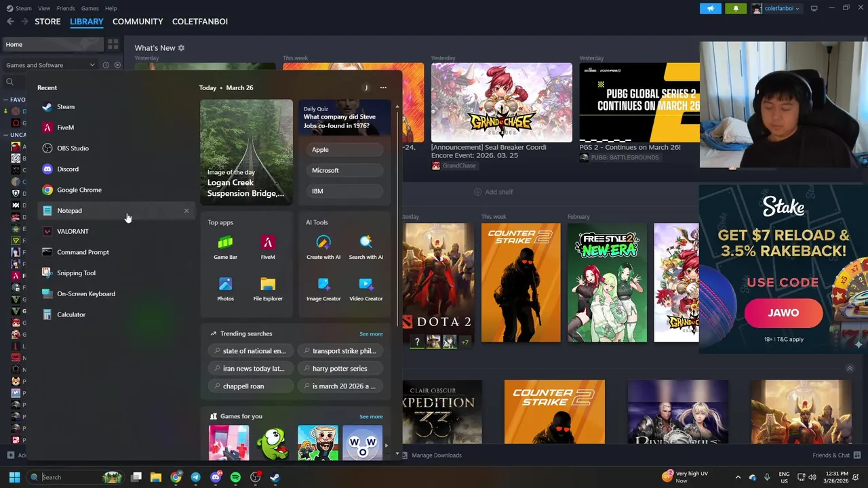Search trending 'chappell roan'
Image resolution: width=868 pixels, height=488 pixels.
pyautogui.click(x=250, y=386)
